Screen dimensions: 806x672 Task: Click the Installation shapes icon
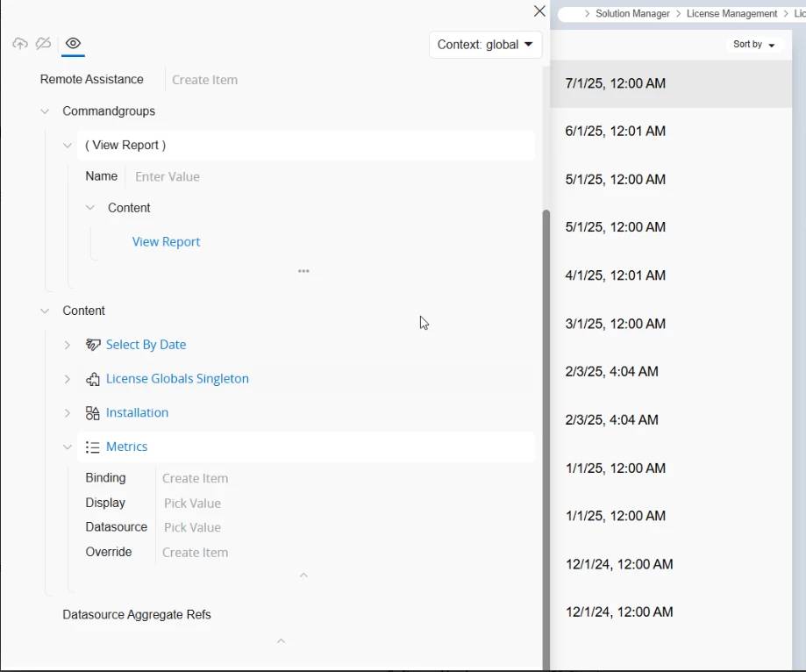[92, 413]
